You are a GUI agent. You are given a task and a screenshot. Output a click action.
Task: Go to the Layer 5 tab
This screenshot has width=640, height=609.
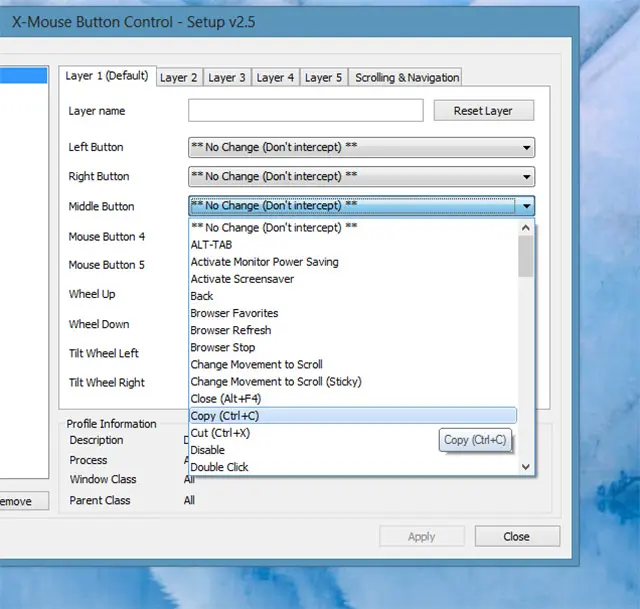tap(323, 78)
